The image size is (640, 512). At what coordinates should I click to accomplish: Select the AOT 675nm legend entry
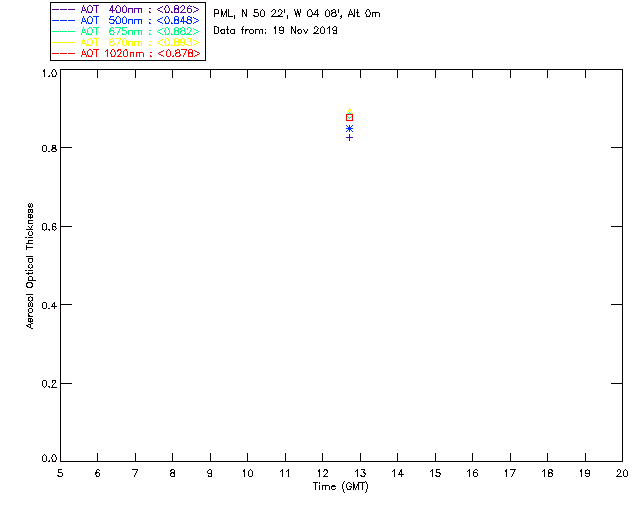(126, 31)
